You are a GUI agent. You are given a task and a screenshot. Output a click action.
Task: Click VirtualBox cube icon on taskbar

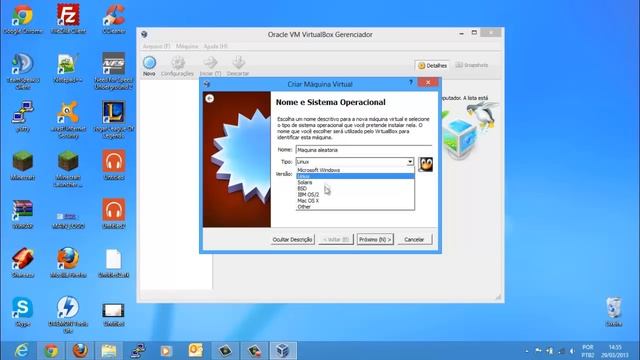click(282, 351)
